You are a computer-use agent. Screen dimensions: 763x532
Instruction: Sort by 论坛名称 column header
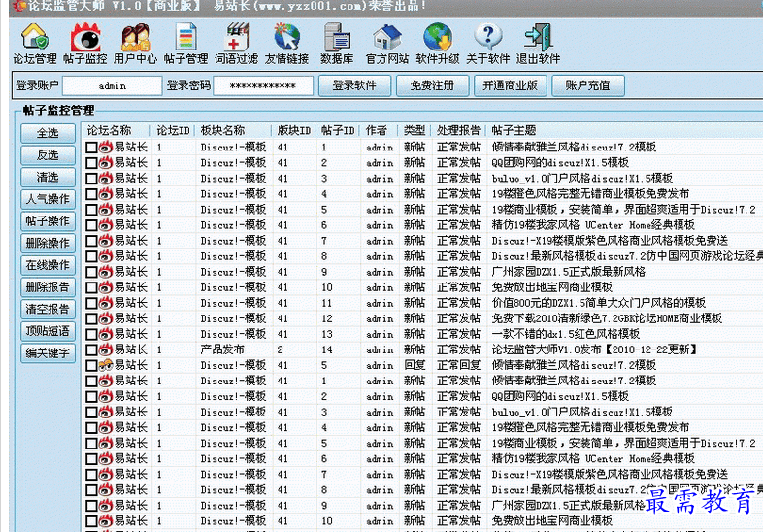(x=116, y=130)
